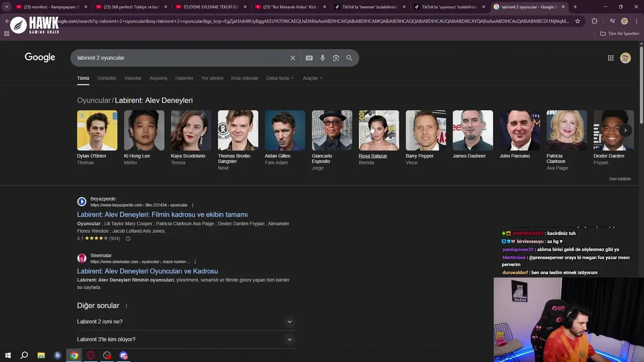Open more options for Sinemalar result

pos(195,262)
